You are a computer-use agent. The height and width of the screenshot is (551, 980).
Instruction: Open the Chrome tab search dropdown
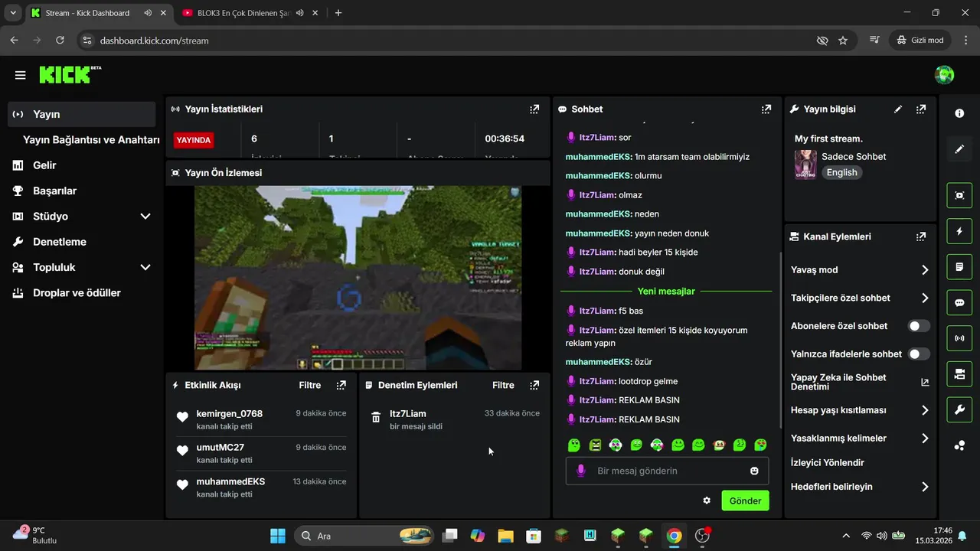click(x=13, y=13)
